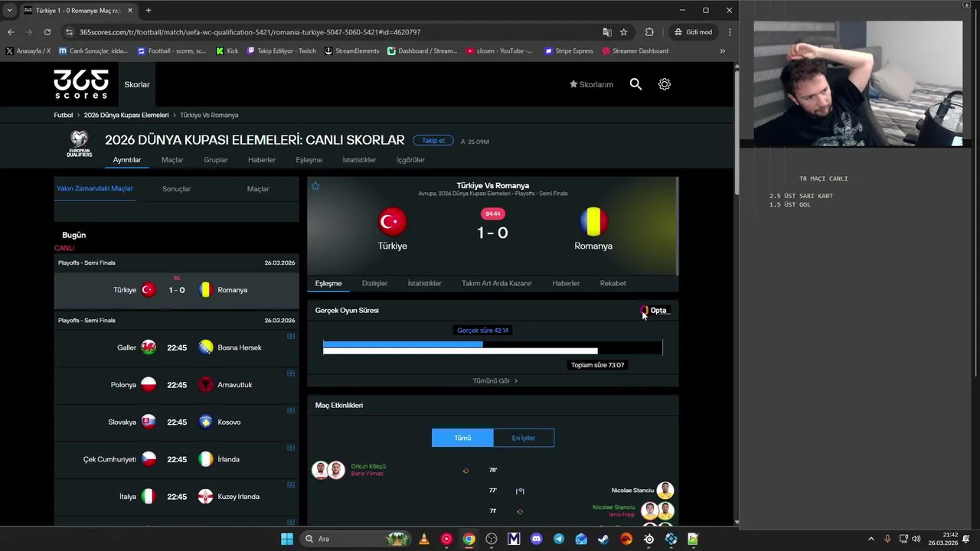
Task: Open the Dizilişler match tab
Action: (x=374, y=283)
